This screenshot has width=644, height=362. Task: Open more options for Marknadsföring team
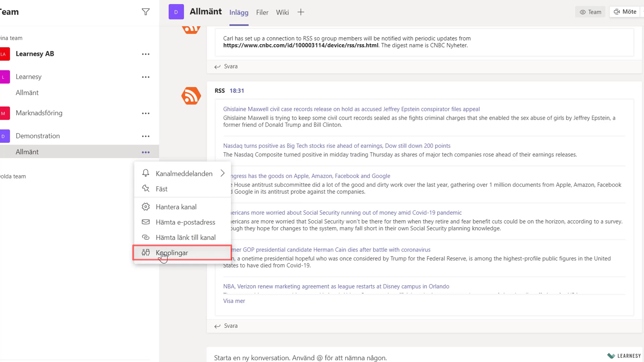pyautogui.click(x=146, y=113)
